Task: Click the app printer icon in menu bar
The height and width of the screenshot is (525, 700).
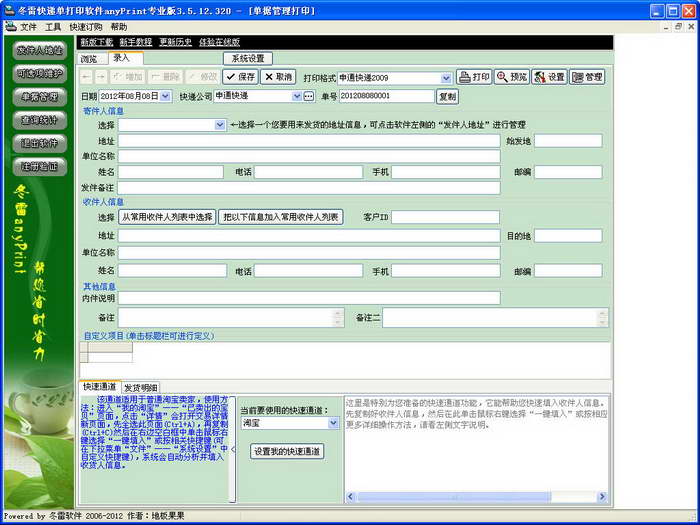Action: tap(11, 26)
